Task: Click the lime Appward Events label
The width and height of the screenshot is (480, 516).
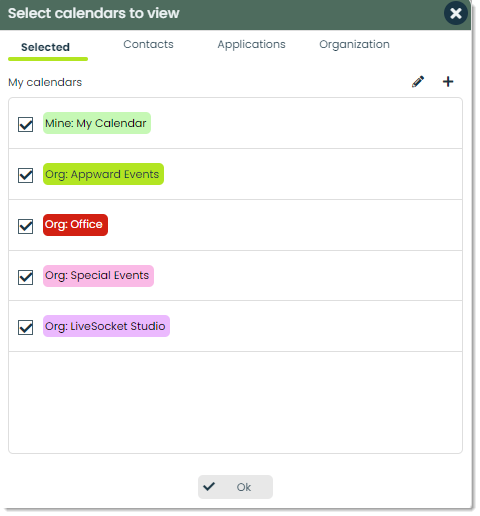Action: (x=103, y=174)
